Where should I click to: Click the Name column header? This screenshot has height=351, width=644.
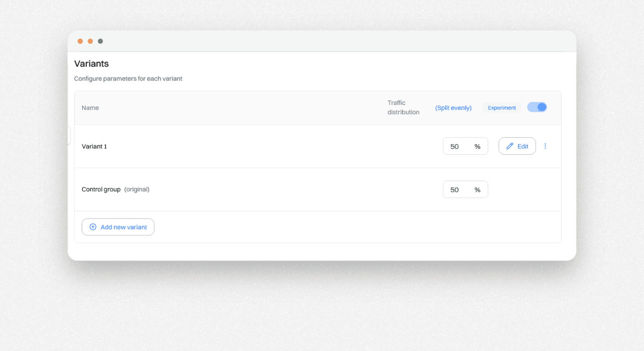pyautogui.click(x=90, y=108)
